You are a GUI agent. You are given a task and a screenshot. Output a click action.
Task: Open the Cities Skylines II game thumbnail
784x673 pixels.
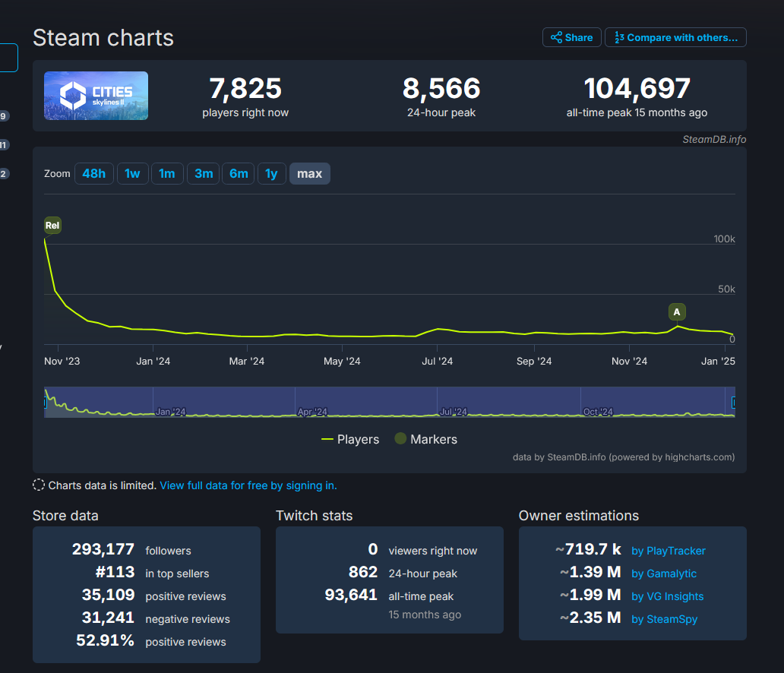click(x=96, y=96)
